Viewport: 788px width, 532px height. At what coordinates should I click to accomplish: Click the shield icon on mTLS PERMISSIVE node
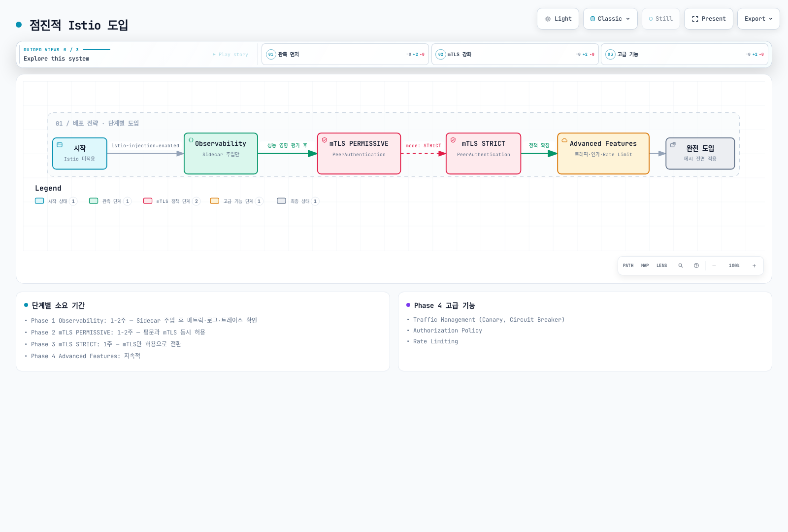point(325,140)
